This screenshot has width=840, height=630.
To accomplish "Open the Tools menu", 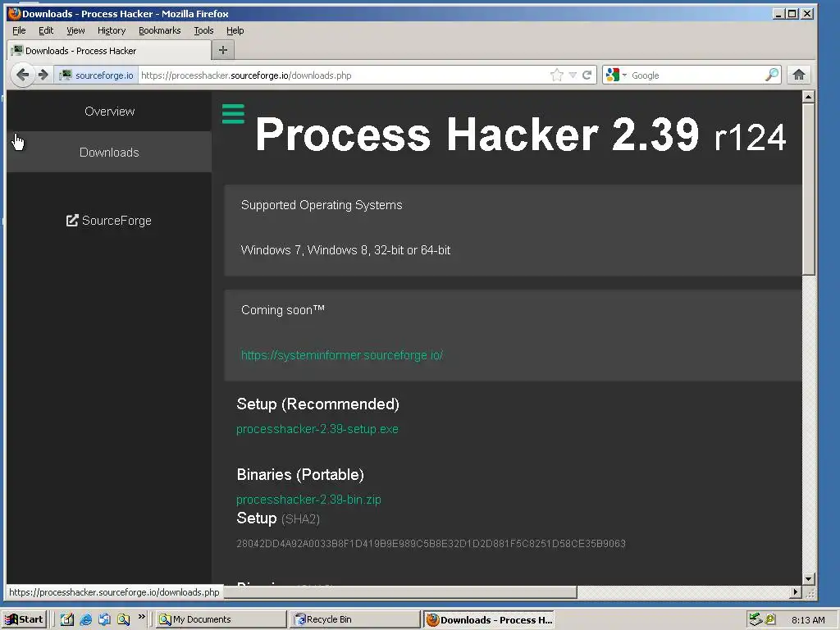I will tap(203, 30).
